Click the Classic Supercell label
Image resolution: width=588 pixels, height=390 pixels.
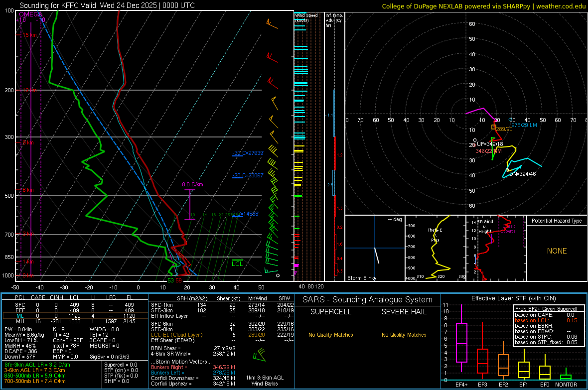[x=509, y=229]
